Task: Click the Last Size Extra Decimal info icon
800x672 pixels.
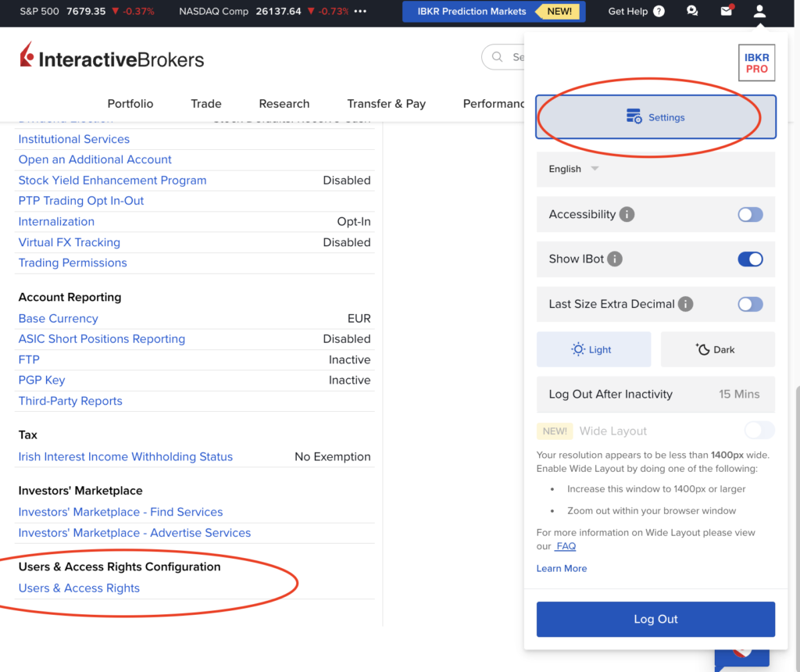Action: tap(685, 304)
